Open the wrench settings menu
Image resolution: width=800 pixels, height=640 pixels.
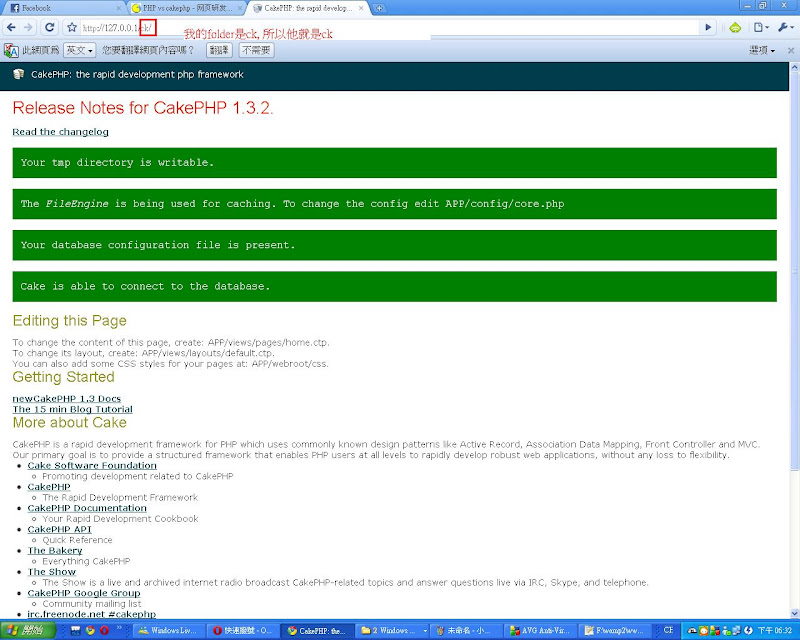785,28
